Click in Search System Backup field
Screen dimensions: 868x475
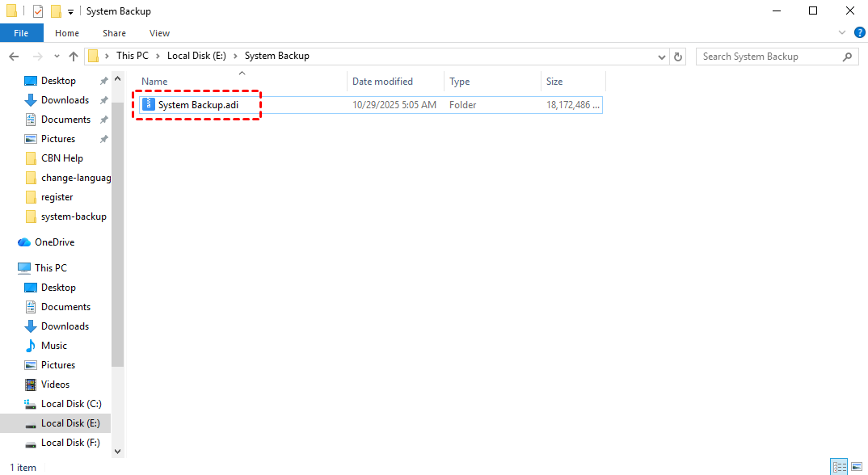click(768, 57)
